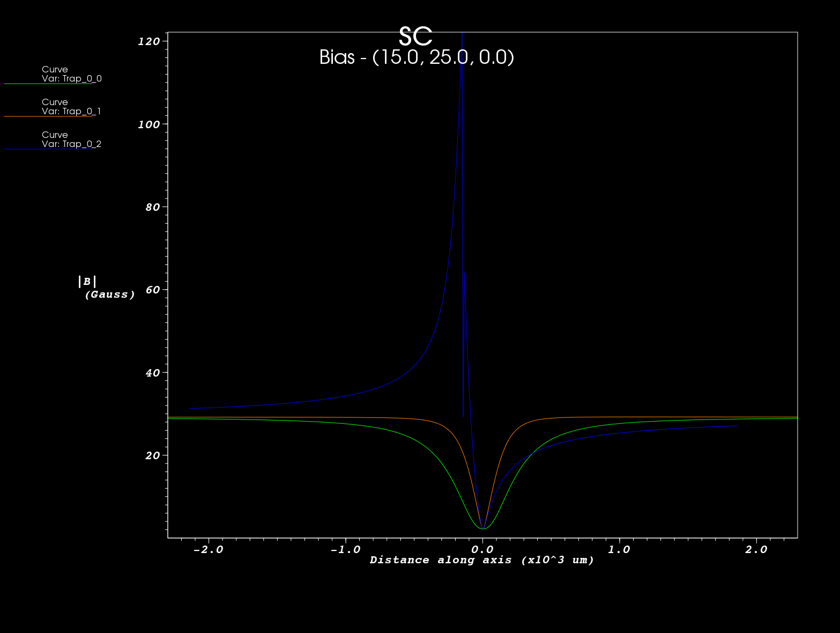The image size is (840, 633).
Task: Select the 'Var: Trap_0_1' legend label
Action: tap(71, 112)
